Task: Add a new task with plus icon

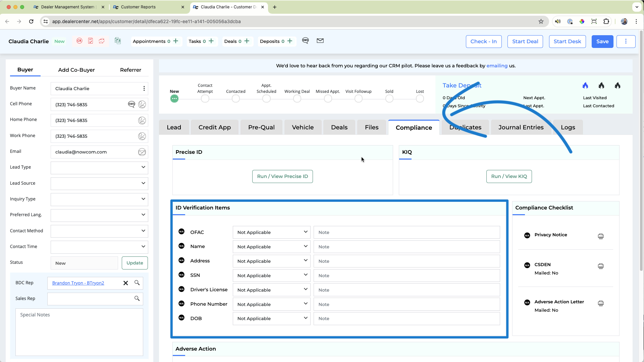Action: pyautogui.click(x=211, y=41)
